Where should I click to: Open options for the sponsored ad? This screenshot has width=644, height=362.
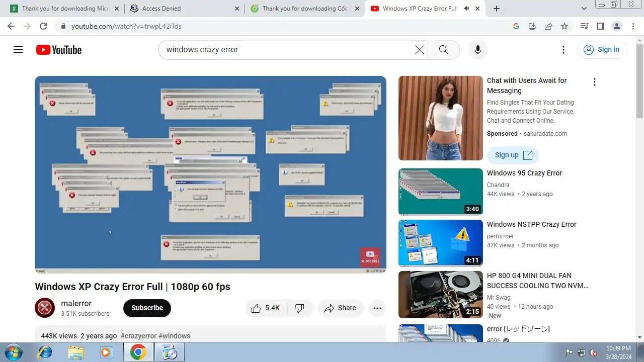pyautogui.click(x=594, y=82)
